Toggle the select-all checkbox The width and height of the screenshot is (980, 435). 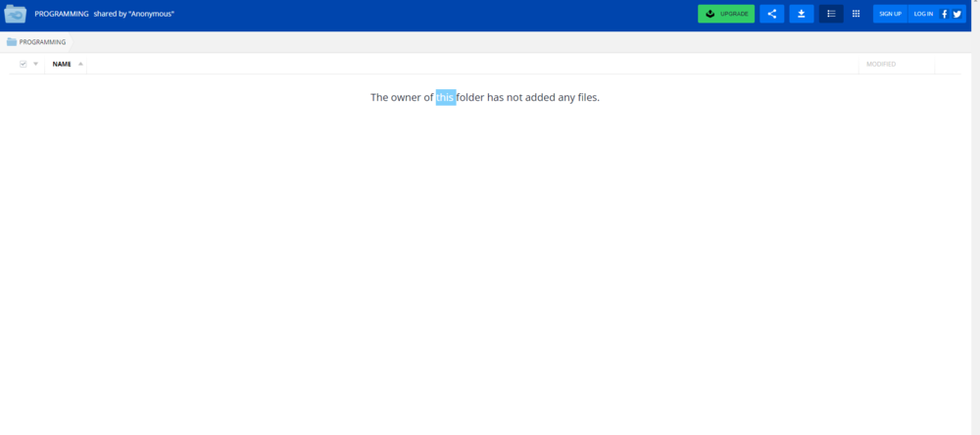pyautogui.click(x=24, y=64)
